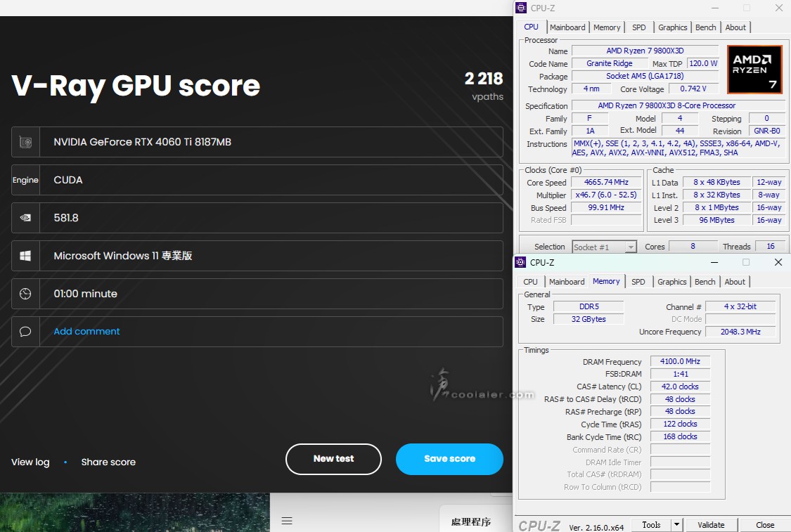Viewport: 791px width, 532px height.
Task: Switch to Mainboard tab in lower CPU-Z window
Action: [x=567, y=282]
